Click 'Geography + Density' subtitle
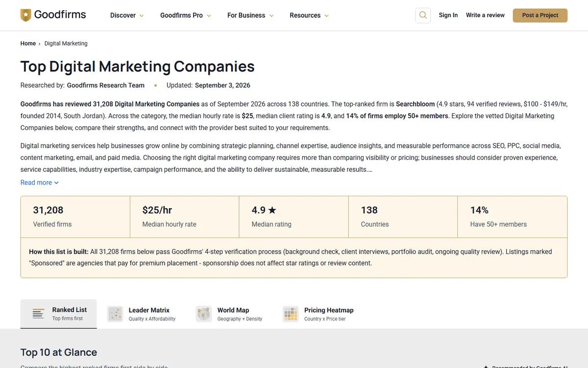This screenshot has width=588, height=368. coord(240,319)
